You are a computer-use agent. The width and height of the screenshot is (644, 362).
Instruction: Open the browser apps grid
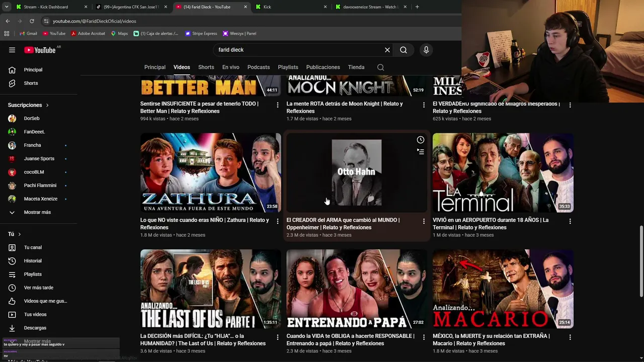[x=7, y=34]
